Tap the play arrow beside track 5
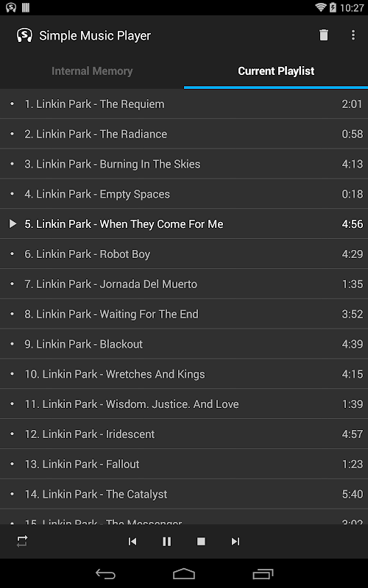 coord(13,224)
